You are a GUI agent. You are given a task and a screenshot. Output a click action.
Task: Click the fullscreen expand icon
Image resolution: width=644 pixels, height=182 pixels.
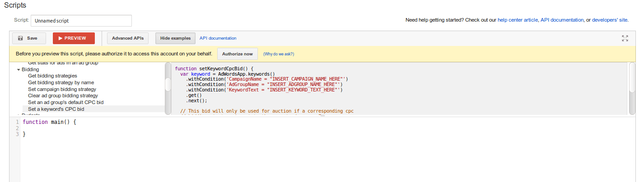click(x=625, y=38)
